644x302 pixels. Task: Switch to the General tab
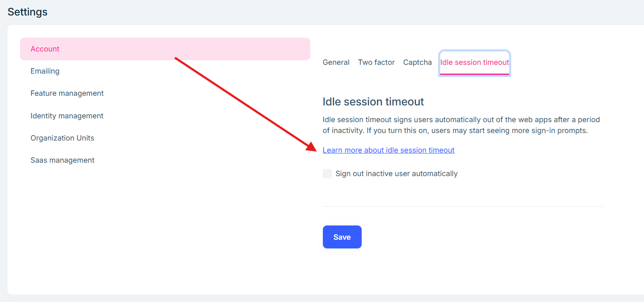click(336, 62)
